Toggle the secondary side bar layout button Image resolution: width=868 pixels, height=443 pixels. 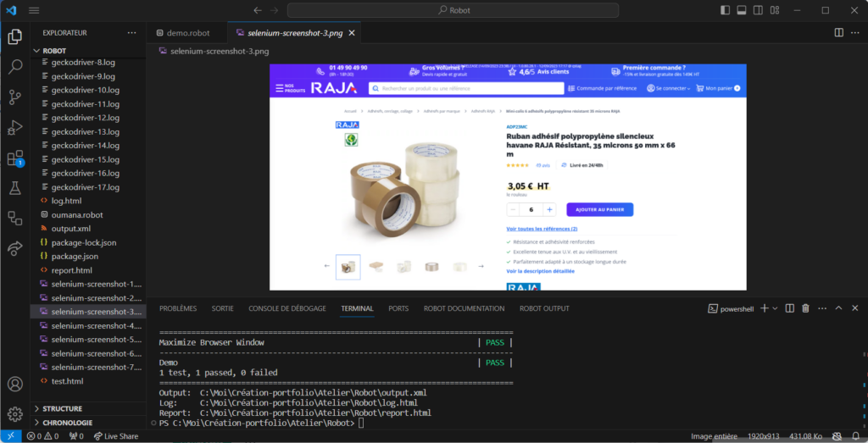pyautogui.click(x=759, y=10)
